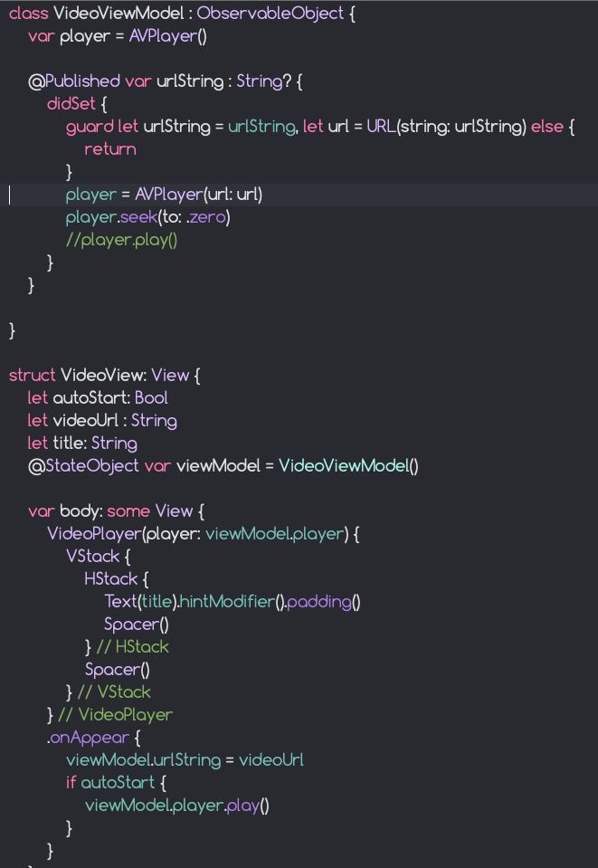The width and height of the screenshot is (598, 868).
Task: Click the '// VStack' closing comment
Action: click(x=113, y=692)
